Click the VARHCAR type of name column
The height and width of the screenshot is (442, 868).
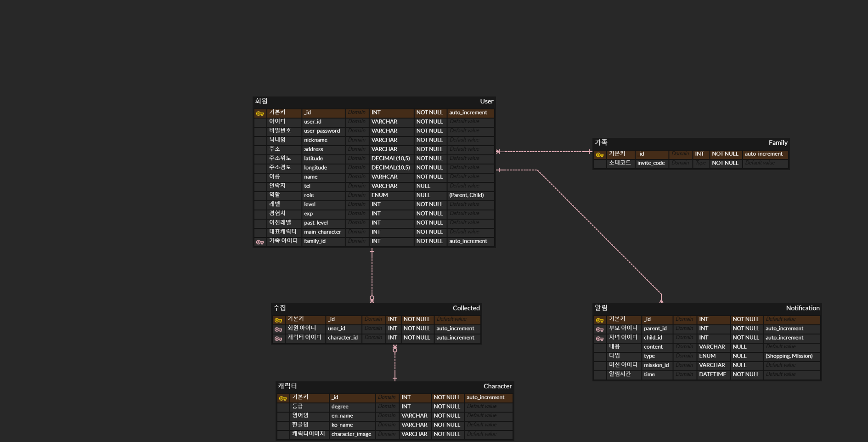point(384,177)
